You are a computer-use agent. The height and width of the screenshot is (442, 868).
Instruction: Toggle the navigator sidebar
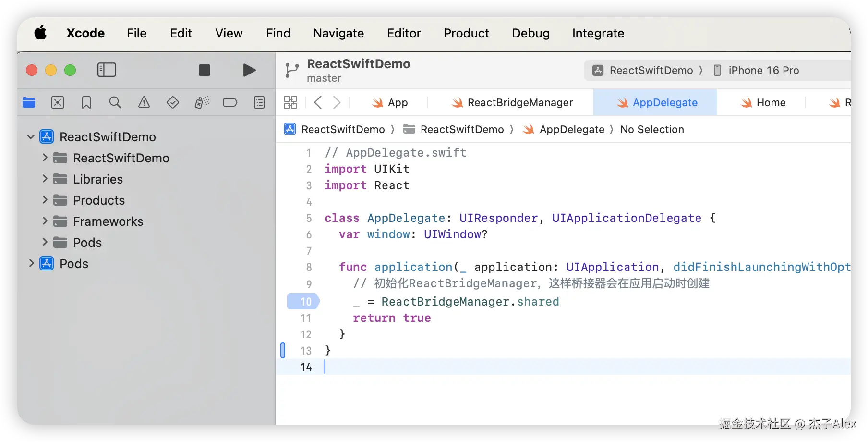[107, 70]
